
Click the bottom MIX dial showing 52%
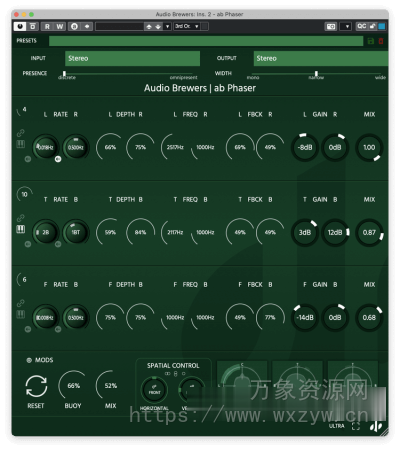(x=110, y=386)
